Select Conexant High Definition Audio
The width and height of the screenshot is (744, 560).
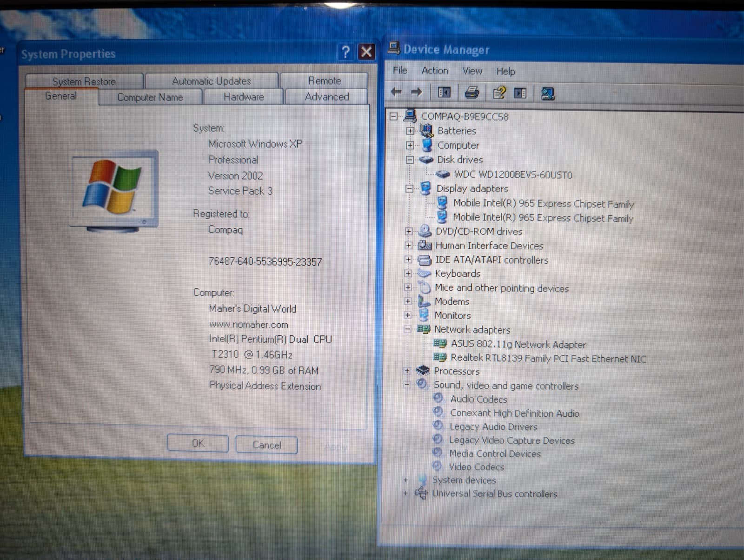click(x=514, y=413)
